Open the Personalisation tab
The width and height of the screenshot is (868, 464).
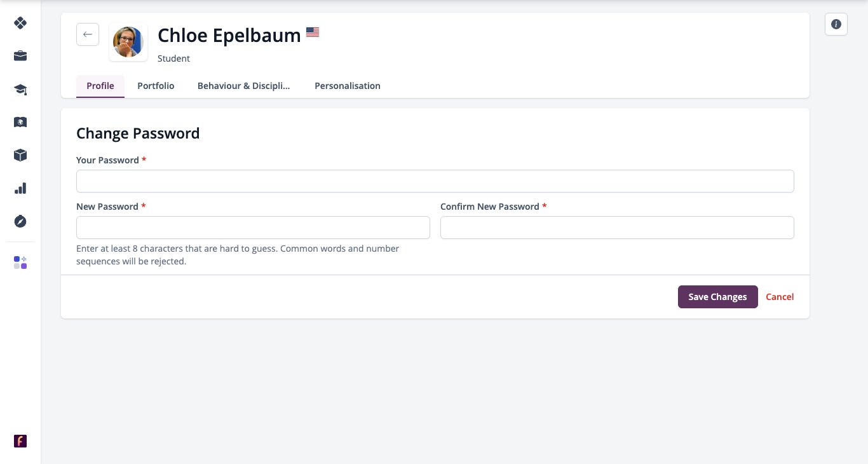pyautogui.click(x=348, y=86)
